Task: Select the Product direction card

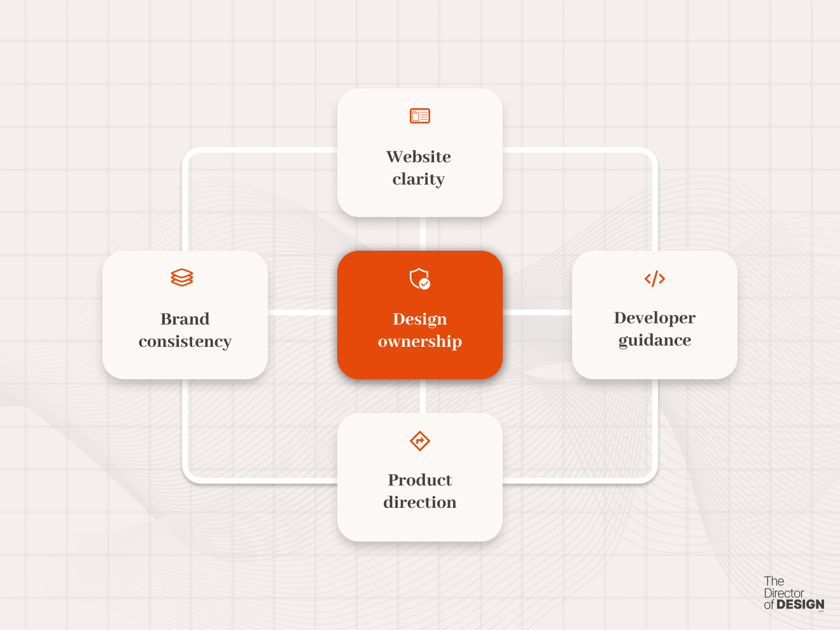Action: tap(420, 477)
